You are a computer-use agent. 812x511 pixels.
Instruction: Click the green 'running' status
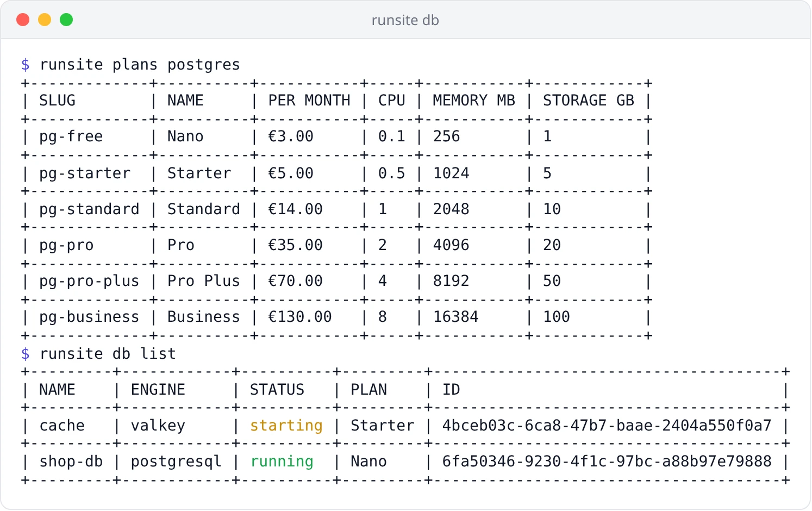coord(282,462)
